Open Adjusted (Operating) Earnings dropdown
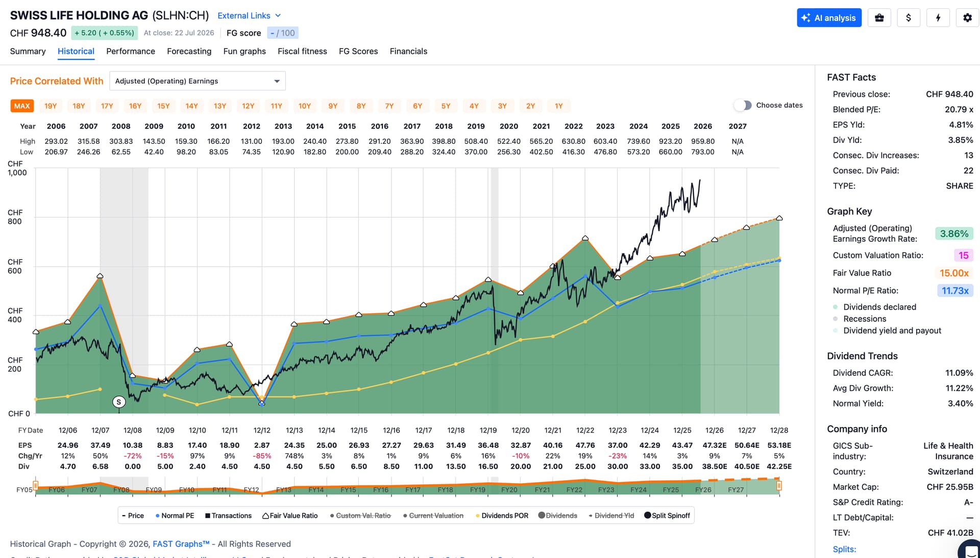The width and height of the screenshot is (980, 558). pos(198,81)
